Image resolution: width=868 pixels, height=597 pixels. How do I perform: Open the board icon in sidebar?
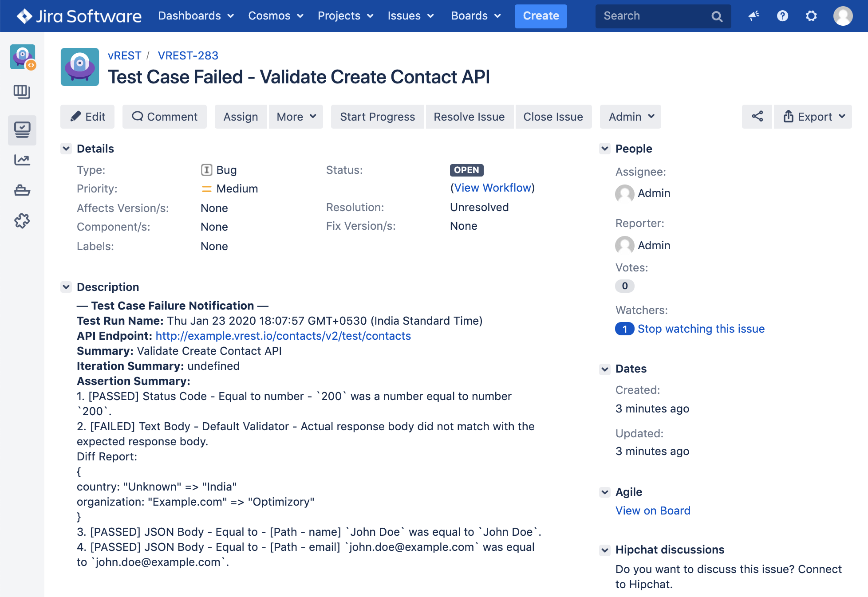tap(22, 92)
